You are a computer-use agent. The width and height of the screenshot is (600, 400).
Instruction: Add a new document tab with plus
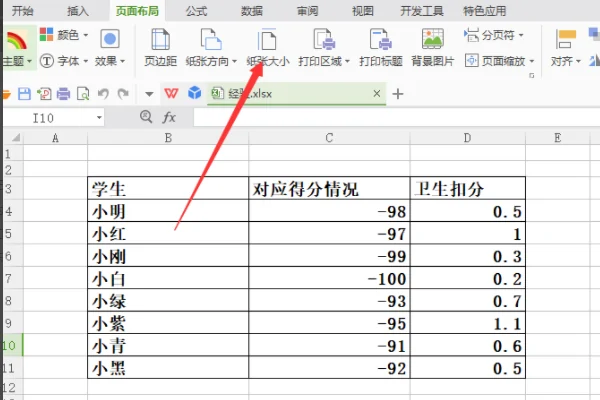tap(398, 94)
